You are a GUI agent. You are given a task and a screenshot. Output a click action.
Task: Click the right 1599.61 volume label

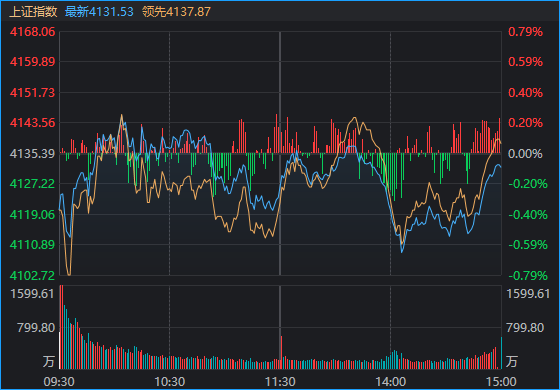tap(528, 294)
